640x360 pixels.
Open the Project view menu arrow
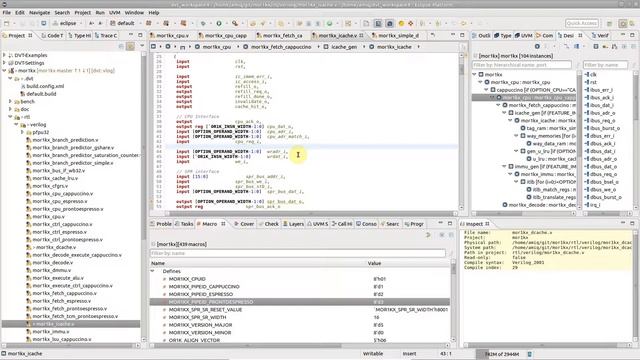click(x=142, y=47)
